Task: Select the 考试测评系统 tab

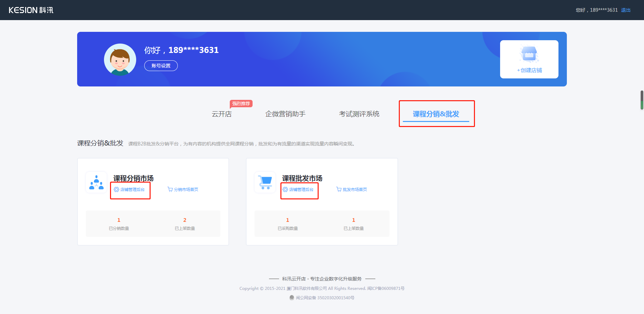Action: (x=359, y=114)
